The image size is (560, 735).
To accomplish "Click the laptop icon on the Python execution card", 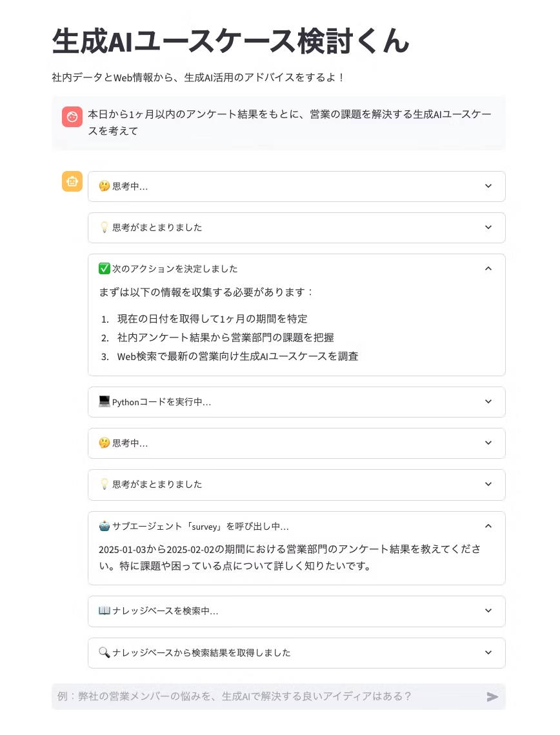I will click(x=105, y=401).
